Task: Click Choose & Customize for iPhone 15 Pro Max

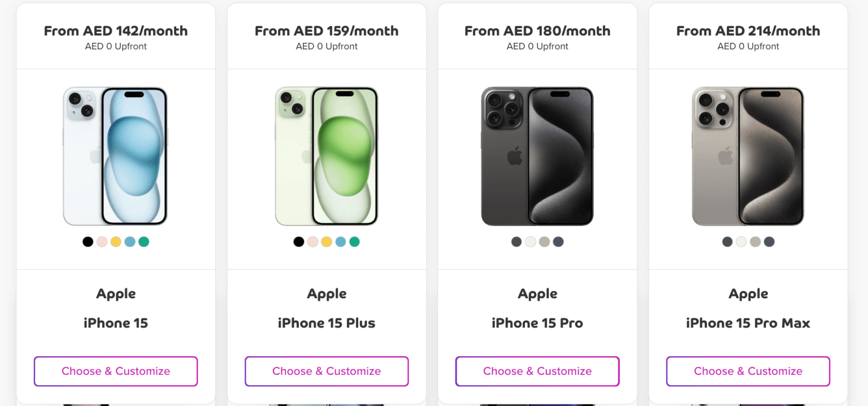Action: click(748, 371)
